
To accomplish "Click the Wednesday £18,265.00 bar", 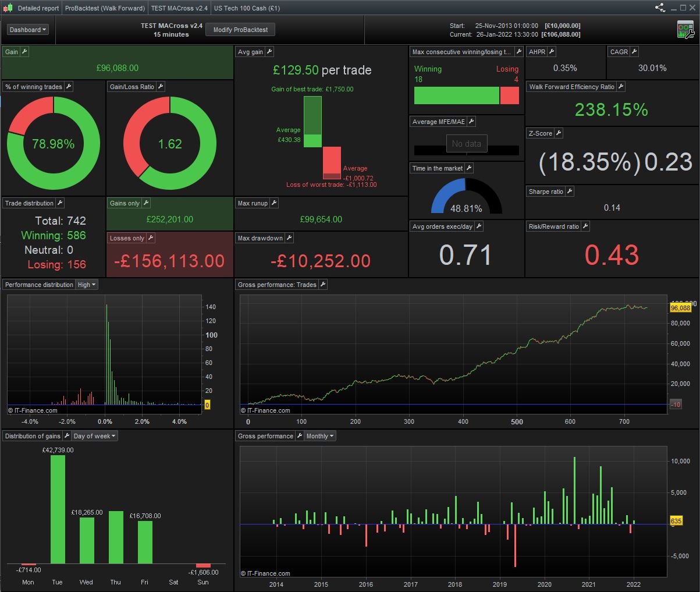I will (87, 540).
